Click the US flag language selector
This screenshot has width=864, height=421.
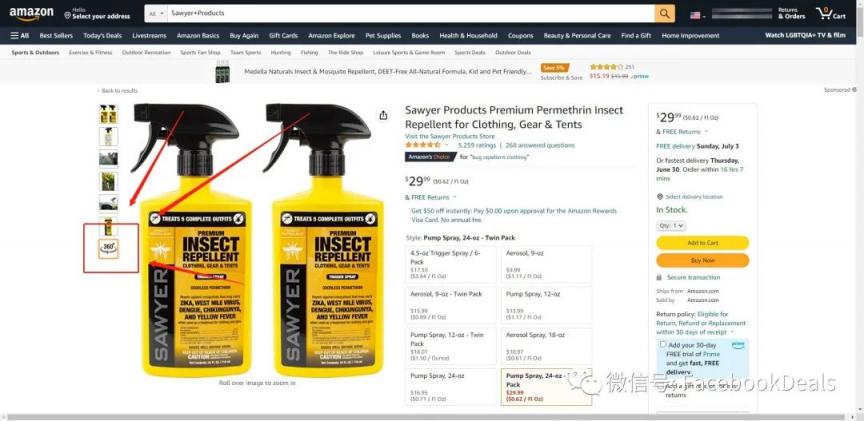click(697, 15)
